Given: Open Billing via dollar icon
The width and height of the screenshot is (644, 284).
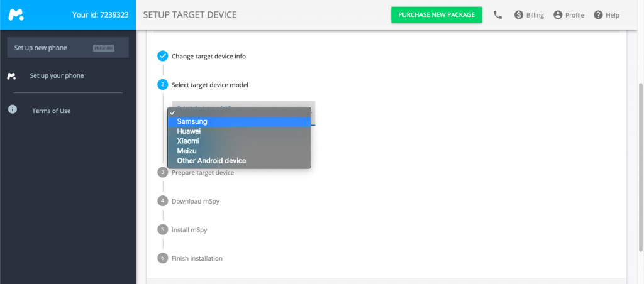Looking at the screenshot, I should point(519,15).
